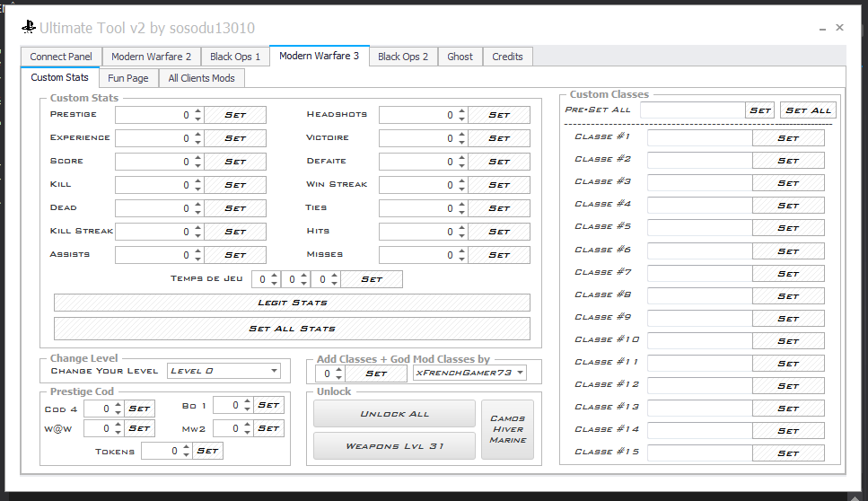This screenshot has height=501, width=868.
Task: Select the Black Ops 2 tab
Action: (x=403, y=57)
